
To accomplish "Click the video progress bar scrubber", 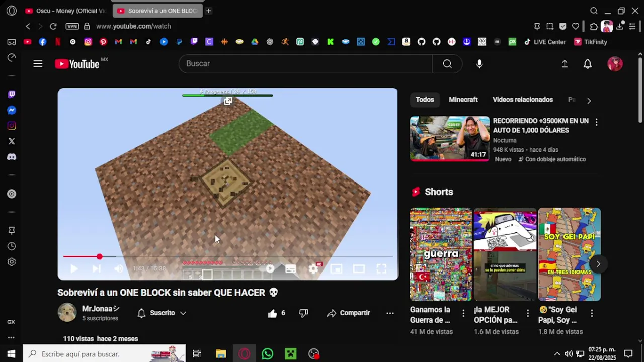I will [100, 257].
